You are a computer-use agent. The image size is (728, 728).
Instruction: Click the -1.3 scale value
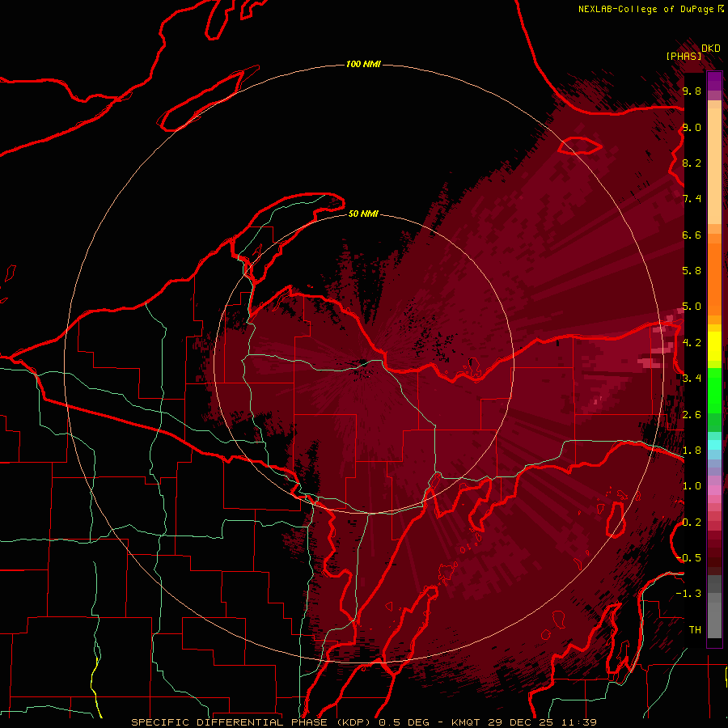point(688,594)
